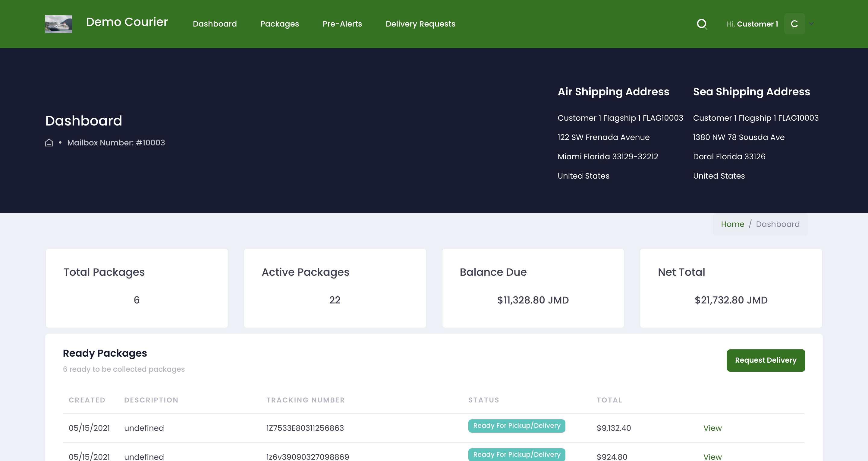Open the Delivery Requests menu item
Viewport: 868px width, 461px height.
420,24
